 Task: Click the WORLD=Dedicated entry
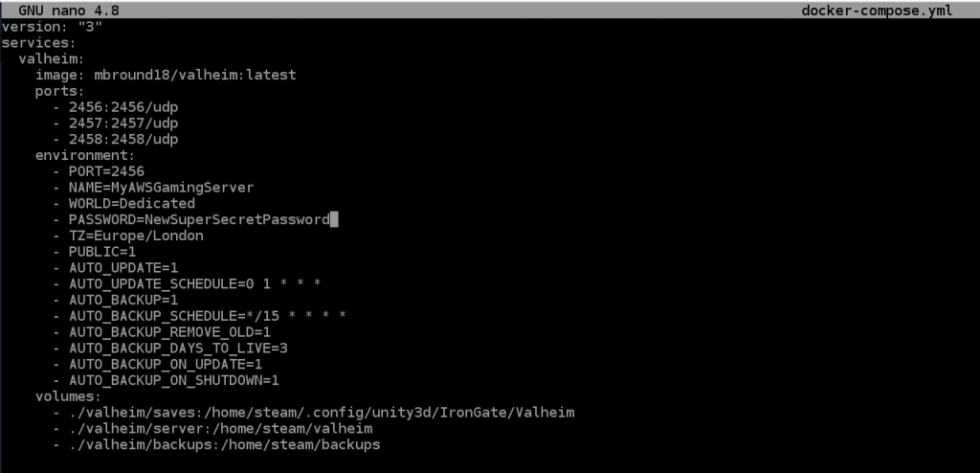tap(132, 203)
